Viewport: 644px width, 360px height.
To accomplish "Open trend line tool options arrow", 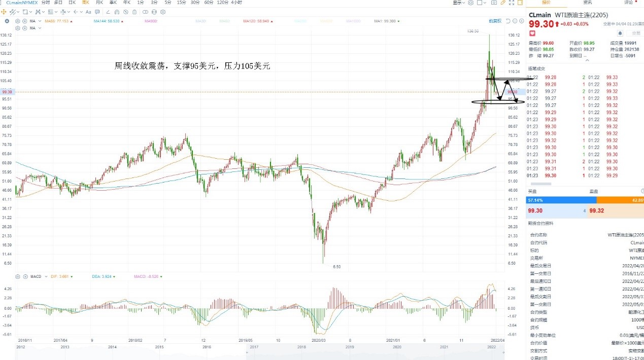I will [18, 12].
